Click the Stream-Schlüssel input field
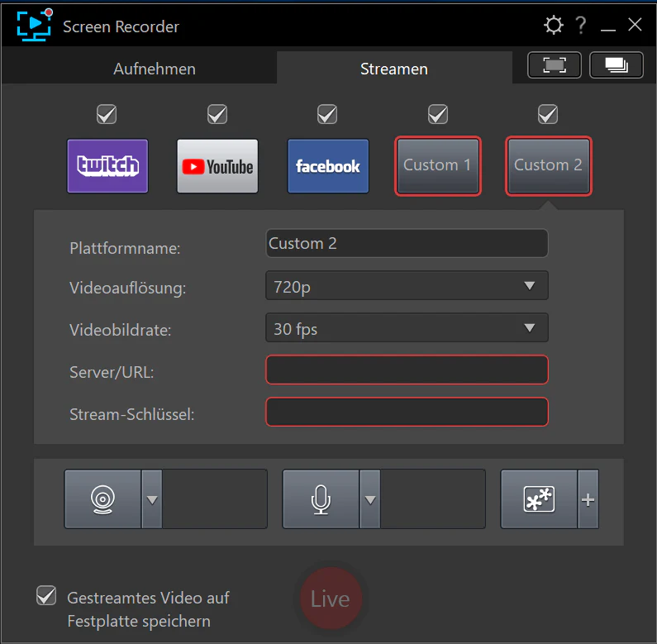Viewport: 657px width, 644px height. (x=407, y=412)
